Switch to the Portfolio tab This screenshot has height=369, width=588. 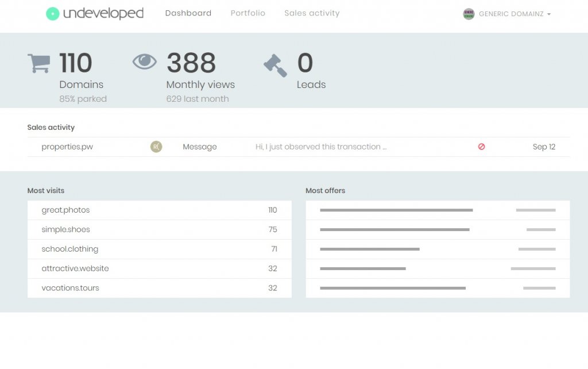tap(248, 13)
